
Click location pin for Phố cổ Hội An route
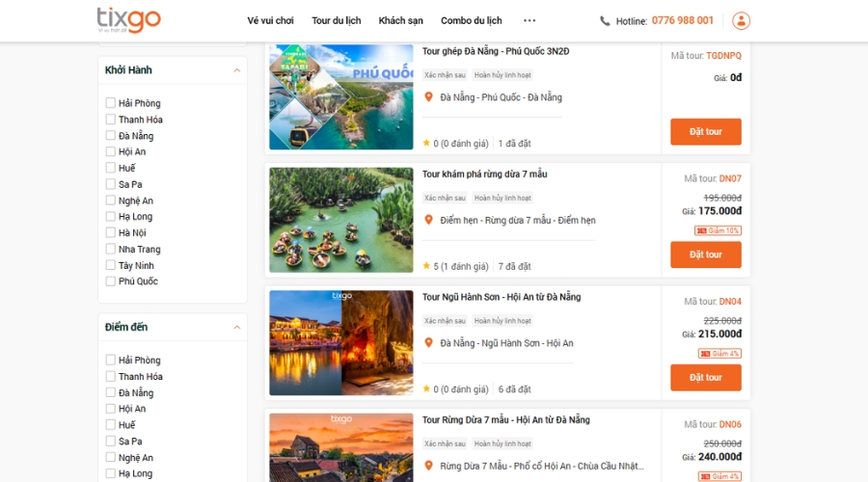click(428, 466)
